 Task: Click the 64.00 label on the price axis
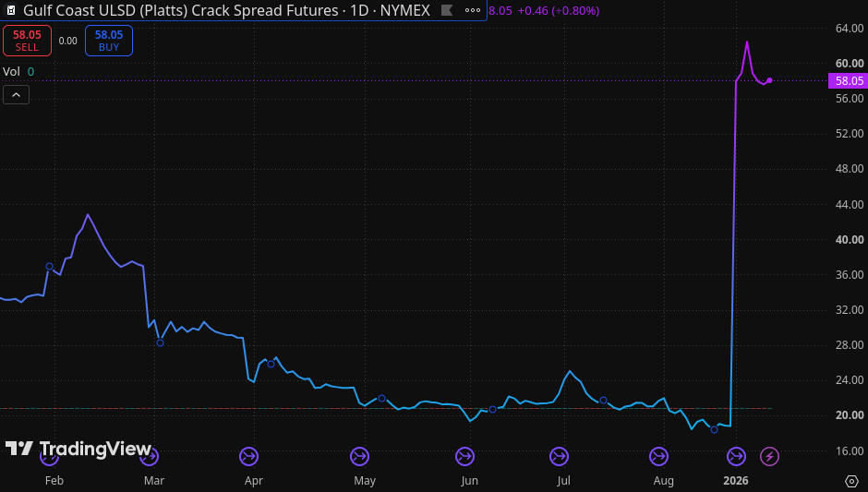(x=850, y=29)
